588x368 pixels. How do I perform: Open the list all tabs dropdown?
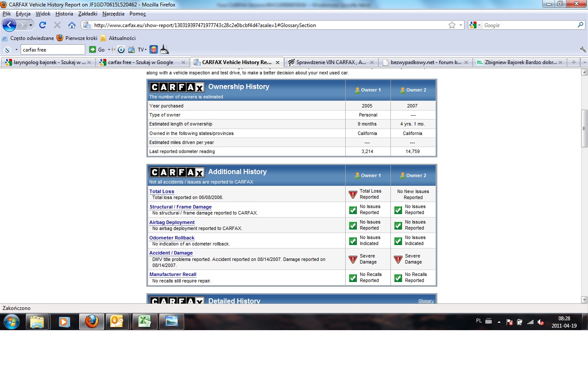(x=584, y=62)
